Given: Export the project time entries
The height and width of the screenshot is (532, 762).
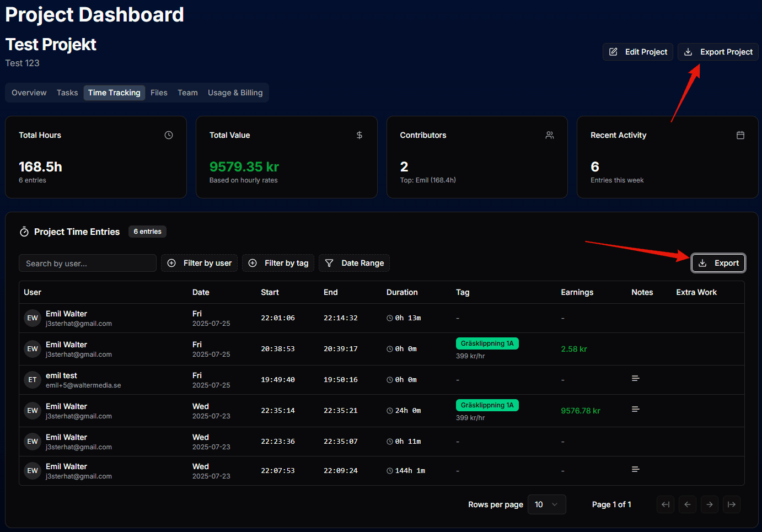Looking at the screenshot, I should pos(718,263).
